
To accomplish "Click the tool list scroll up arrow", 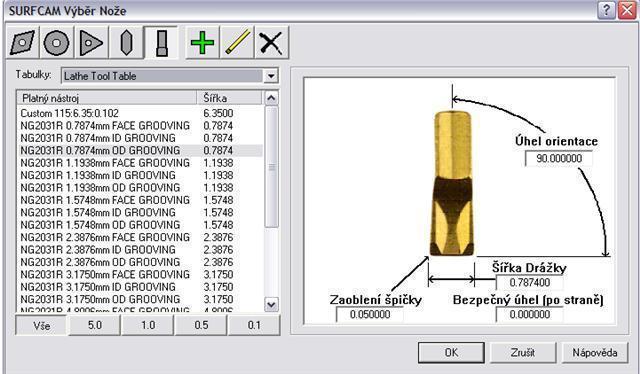I will (271, 98).
